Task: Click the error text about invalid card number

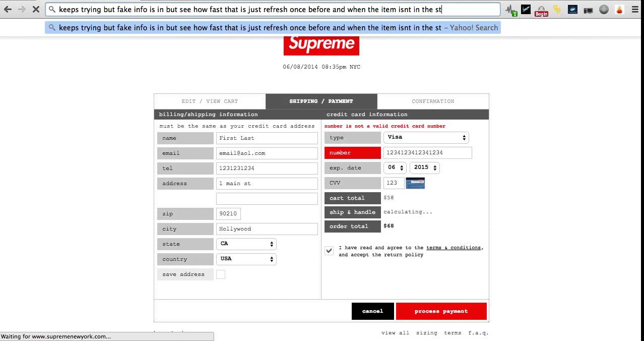Action: coord(385,126)
